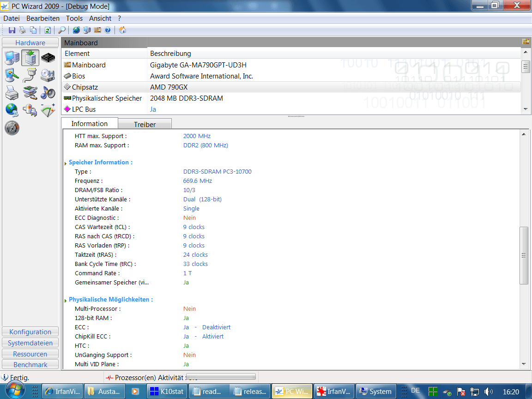Select the Voltage gauge meter icon
The width and height of the screenshot is (532, 399).
48,110
